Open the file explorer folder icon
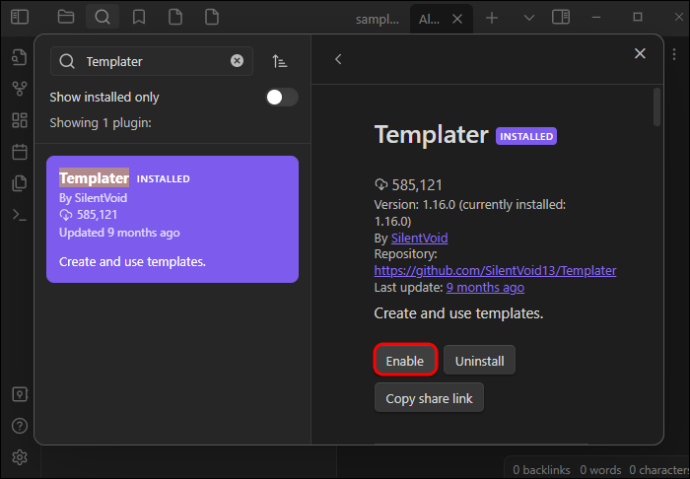The width and height of the screenshot is (690, 479). click(x=66, y=17)
